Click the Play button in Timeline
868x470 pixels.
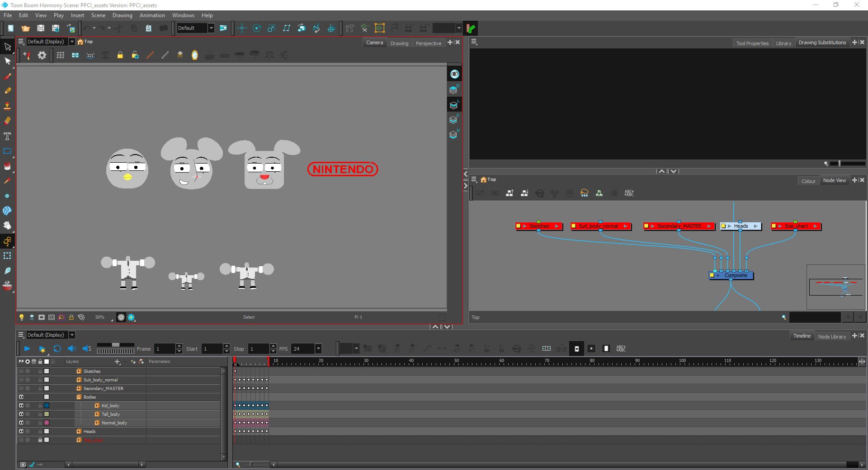[x=27, y=348]
